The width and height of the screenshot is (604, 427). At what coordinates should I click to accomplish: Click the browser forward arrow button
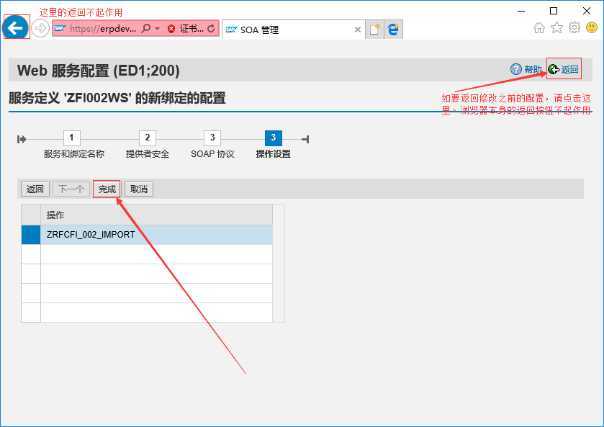click(x=40, y=28)
